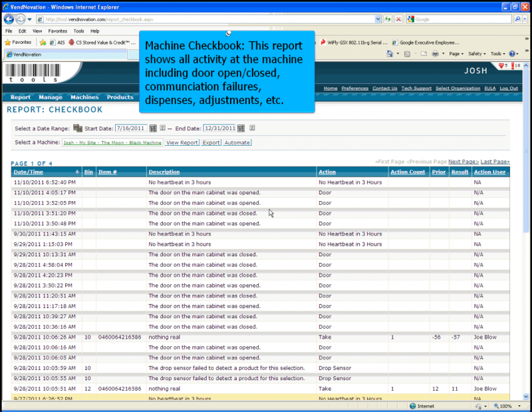Open the WiFly GSX 802.11b-g Serial bookmark

[x=354, y=43]
